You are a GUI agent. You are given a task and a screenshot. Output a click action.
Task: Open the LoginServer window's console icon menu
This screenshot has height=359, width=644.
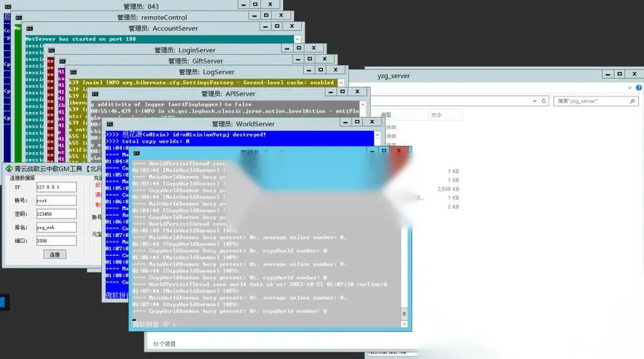pos(52,50)
